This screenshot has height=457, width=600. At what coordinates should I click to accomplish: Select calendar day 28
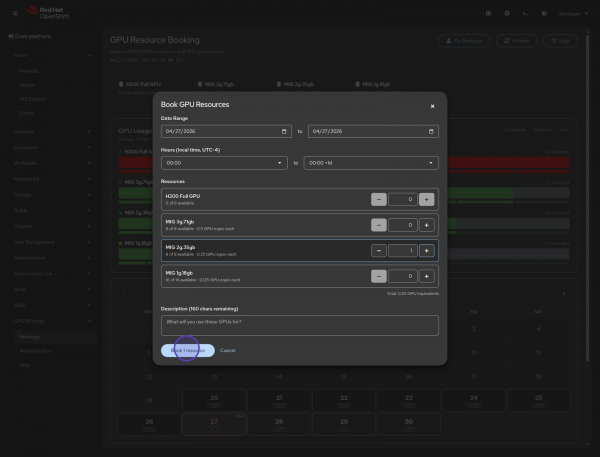click(x=279, y=424)
